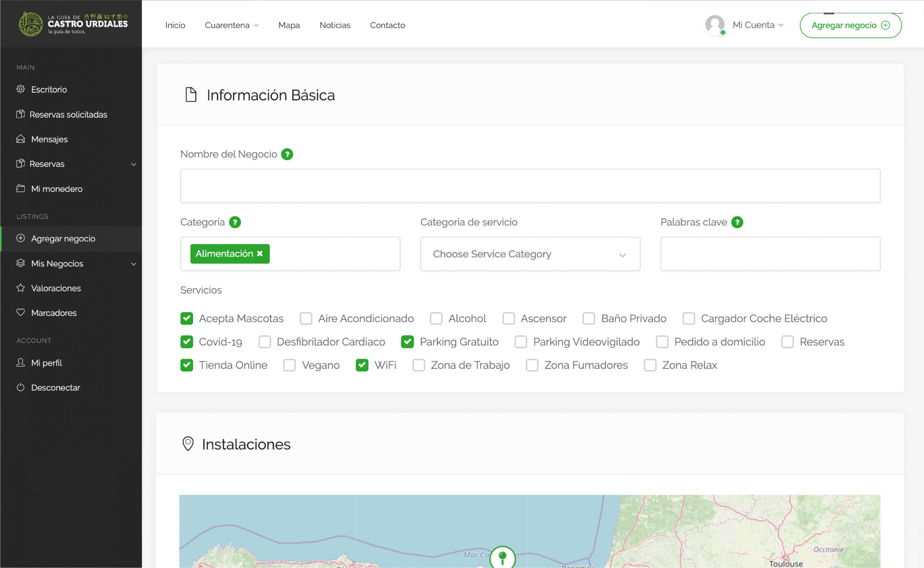Open the Cuarentena dropdown menu
Screen dimensions: 924x568
tap(232, 25)
